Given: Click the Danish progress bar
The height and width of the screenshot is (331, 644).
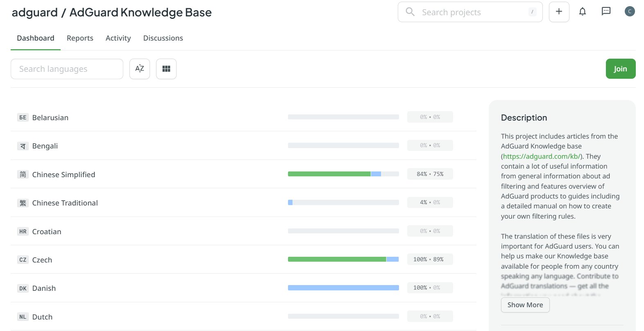Looking at the screenshot, I should click(343, 288).
